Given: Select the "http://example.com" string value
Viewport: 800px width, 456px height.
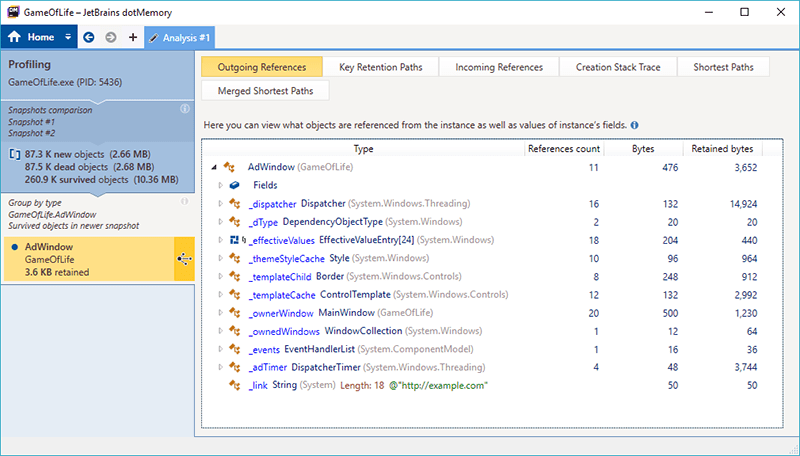Looking at the screenshot, I should point(444,386).
